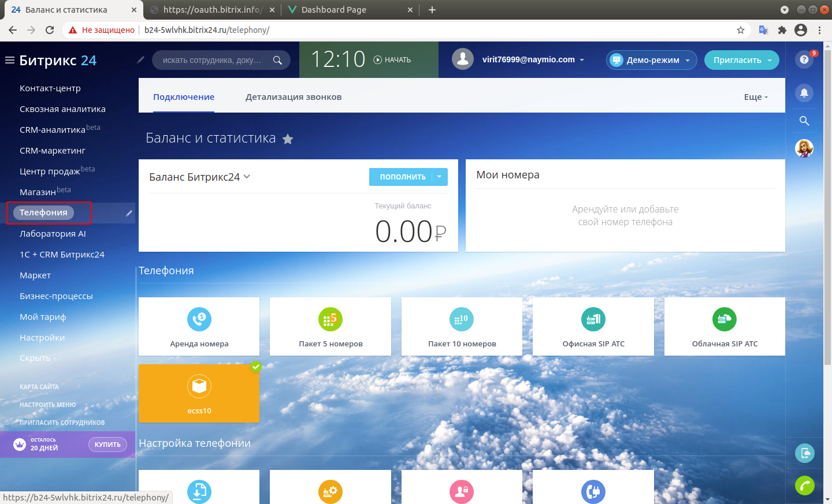
Task: Click the crown icon in the trial banner
Action: [20, 445]
